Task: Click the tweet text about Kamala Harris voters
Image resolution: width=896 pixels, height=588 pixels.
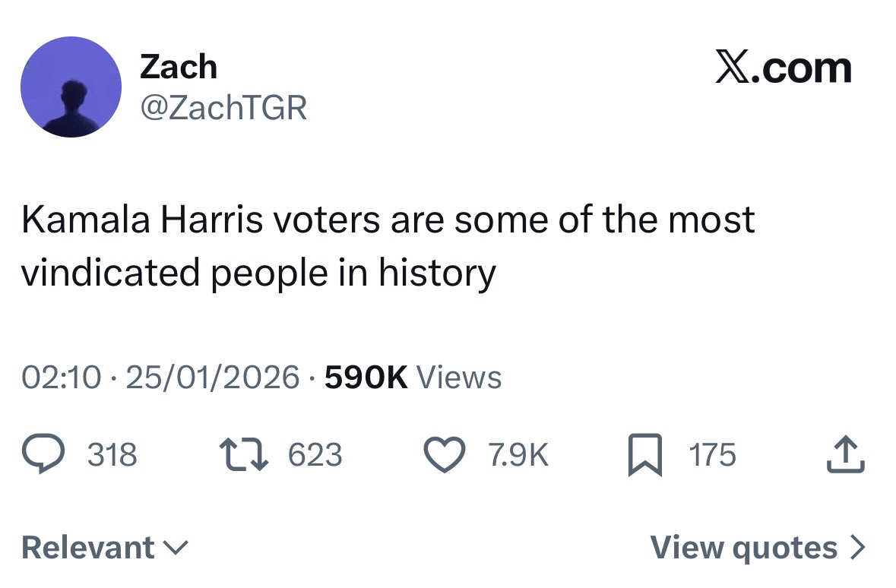Action: 388,245
